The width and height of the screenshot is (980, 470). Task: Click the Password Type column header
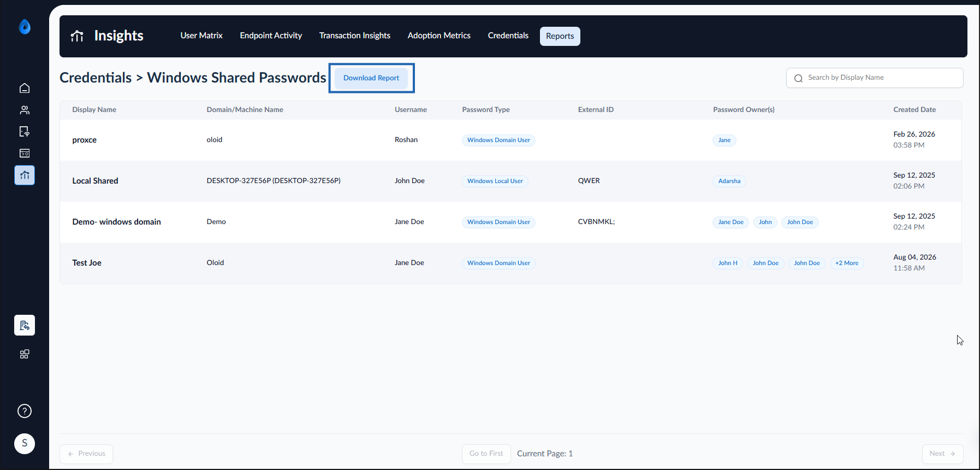[486, 110]
